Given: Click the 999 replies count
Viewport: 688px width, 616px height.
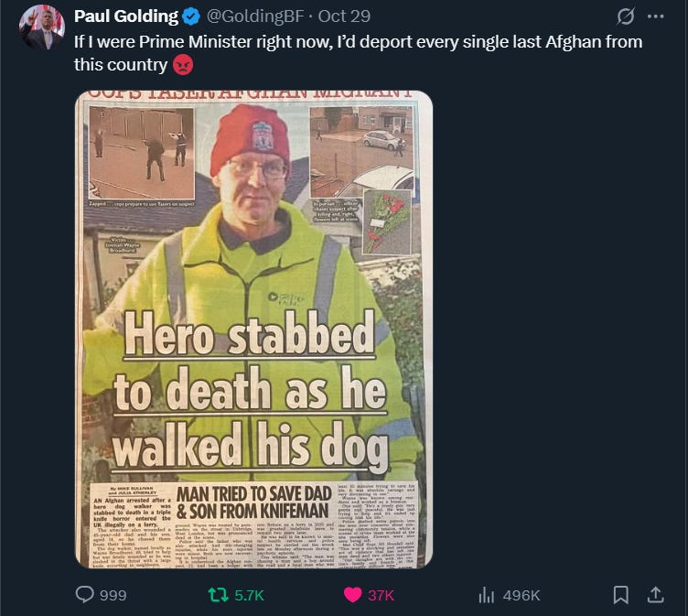Looking at the screenshot, I should click(x=113, y=595).
